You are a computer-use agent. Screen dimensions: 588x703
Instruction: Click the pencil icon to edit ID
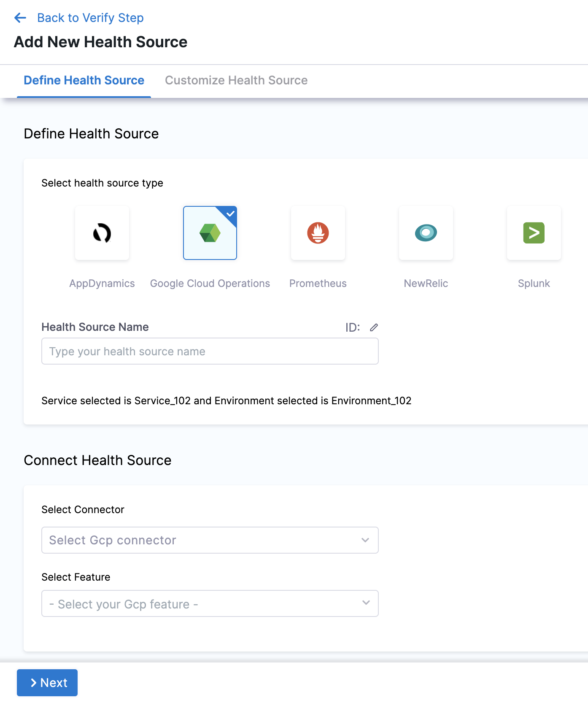coord(374,327)
